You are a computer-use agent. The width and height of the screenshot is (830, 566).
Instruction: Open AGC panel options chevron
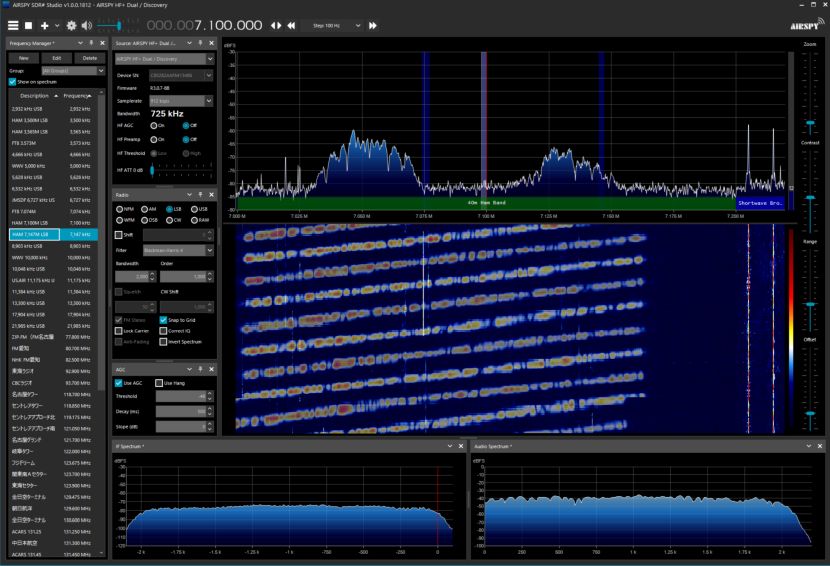point(189,369)
